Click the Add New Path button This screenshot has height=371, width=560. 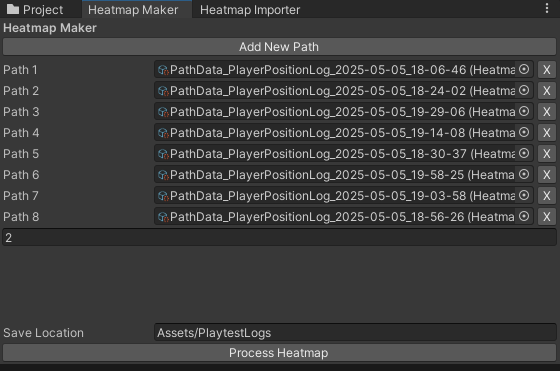click(x=279, y=47)
